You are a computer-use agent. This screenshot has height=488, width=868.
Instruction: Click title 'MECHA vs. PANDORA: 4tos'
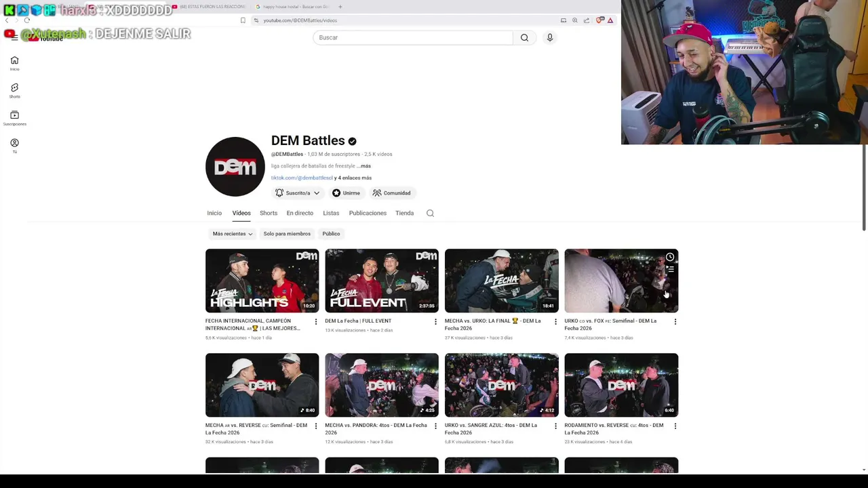pyautogui.click(x=376, y=429)
